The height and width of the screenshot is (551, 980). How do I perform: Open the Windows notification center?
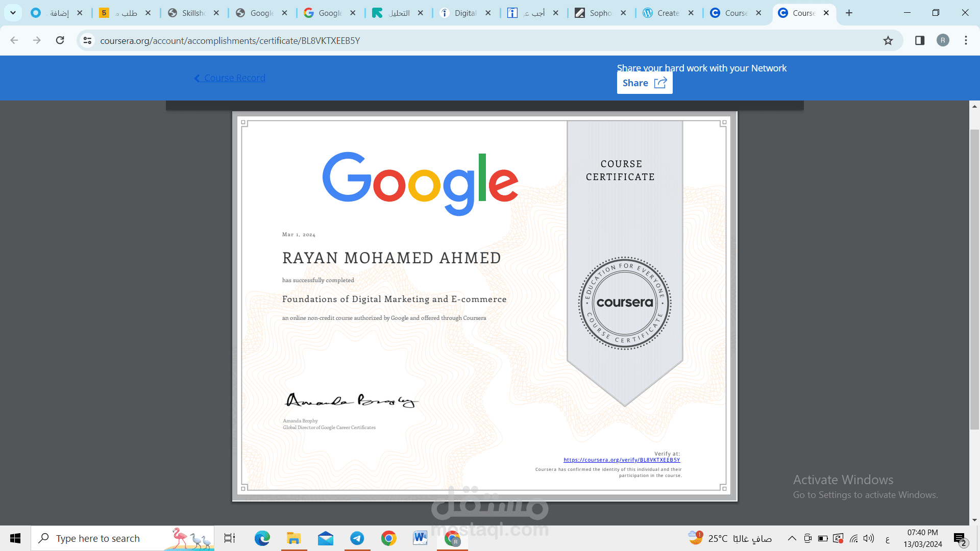(x=960, y=539)
